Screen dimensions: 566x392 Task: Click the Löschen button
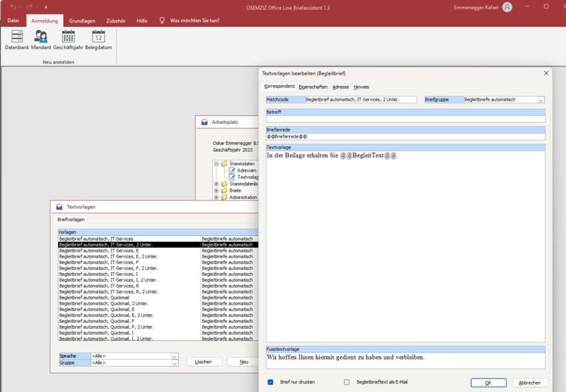coord(203,362)
